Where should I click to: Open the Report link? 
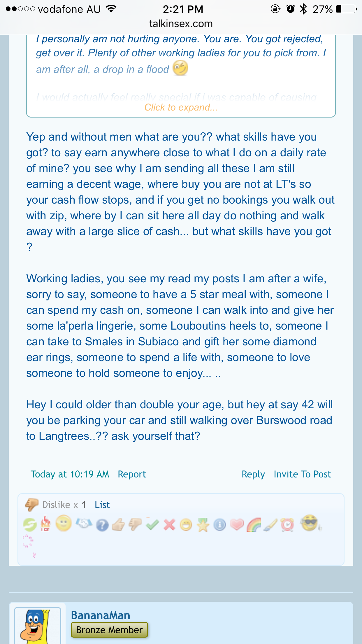tap(132, 474)
